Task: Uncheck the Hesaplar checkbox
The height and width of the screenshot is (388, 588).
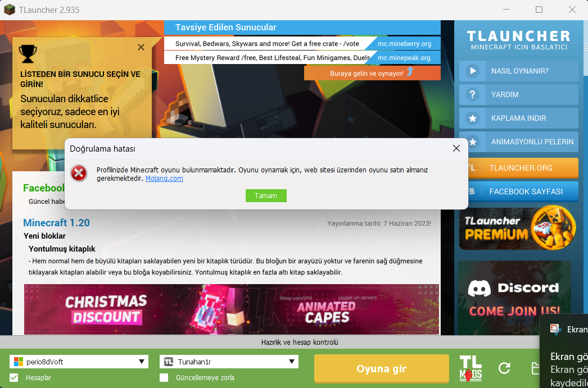Action: pos(14,377)
